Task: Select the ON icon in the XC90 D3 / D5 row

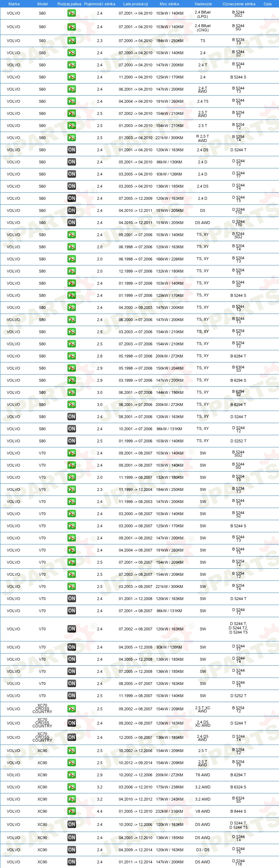Action: pos(71,850)
